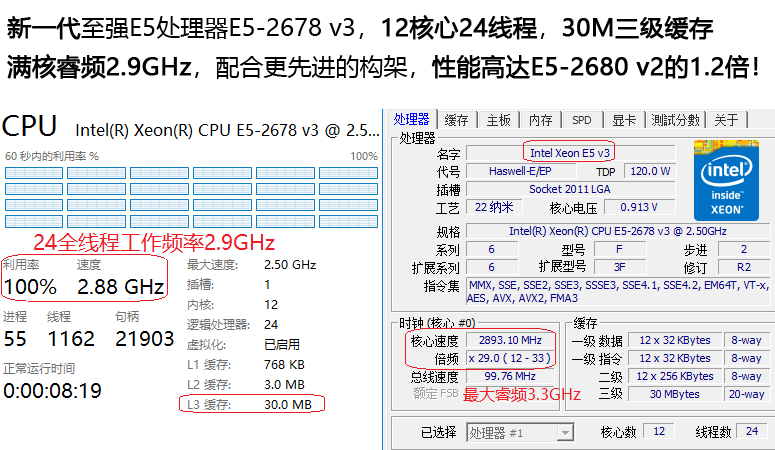Click the L2 cache value 3.0 MB
Image resolution: width=775 pixels, height=450 pixels.
tap(284, 384)
